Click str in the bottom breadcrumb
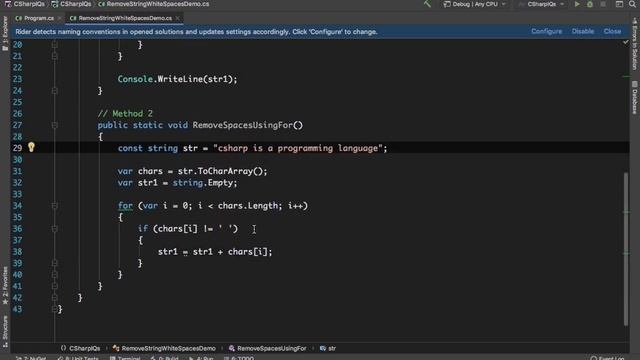 tap(328, 348)
